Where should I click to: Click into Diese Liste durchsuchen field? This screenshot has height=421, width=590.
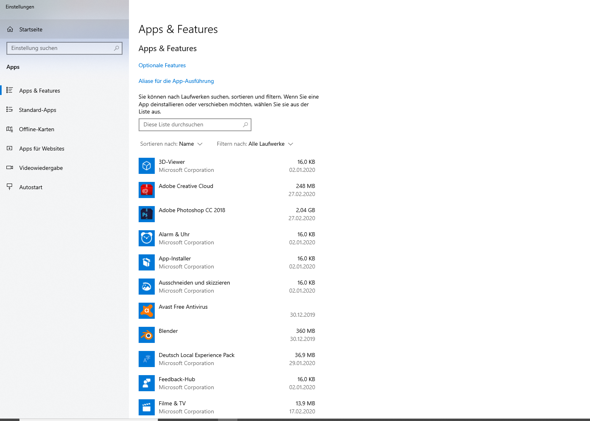click(195, 125)
